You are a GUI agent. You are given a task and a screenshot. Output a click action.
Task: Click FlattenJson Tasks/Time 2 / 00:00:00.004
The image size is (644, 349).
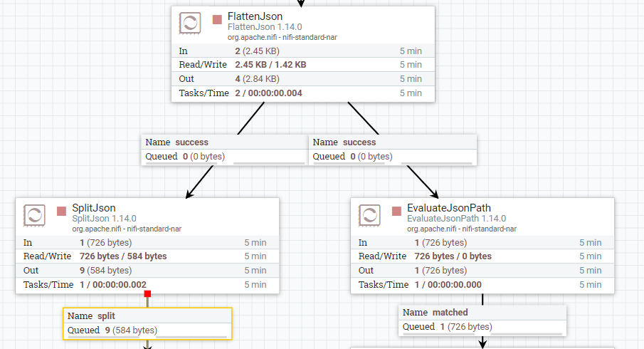pos(268,93)
